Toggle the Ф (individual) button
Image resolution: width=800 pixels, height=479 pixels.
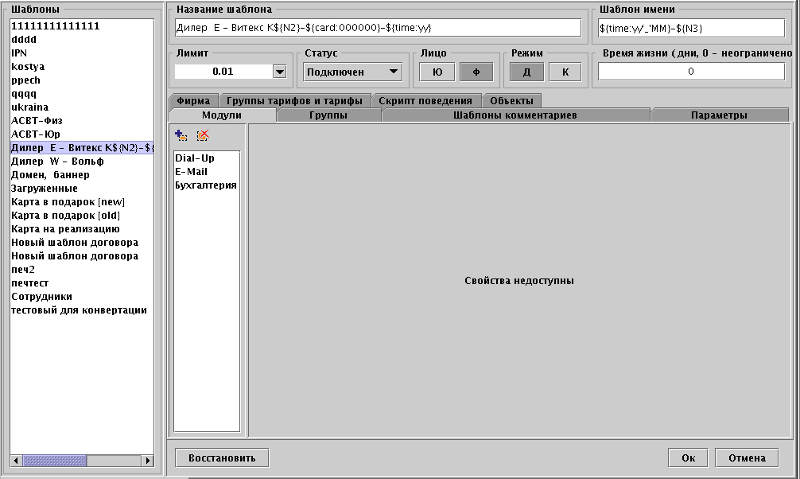(x=476, y=72)
